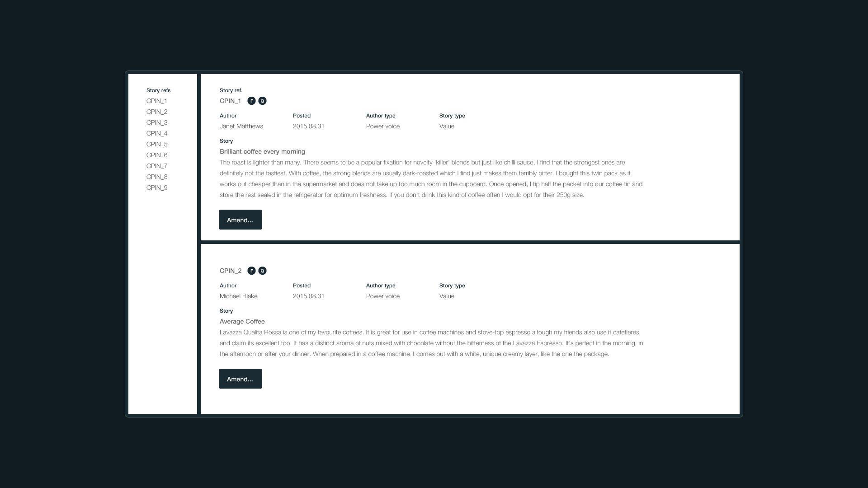Choose CPIN_7 from story refs

coord(157,166)
